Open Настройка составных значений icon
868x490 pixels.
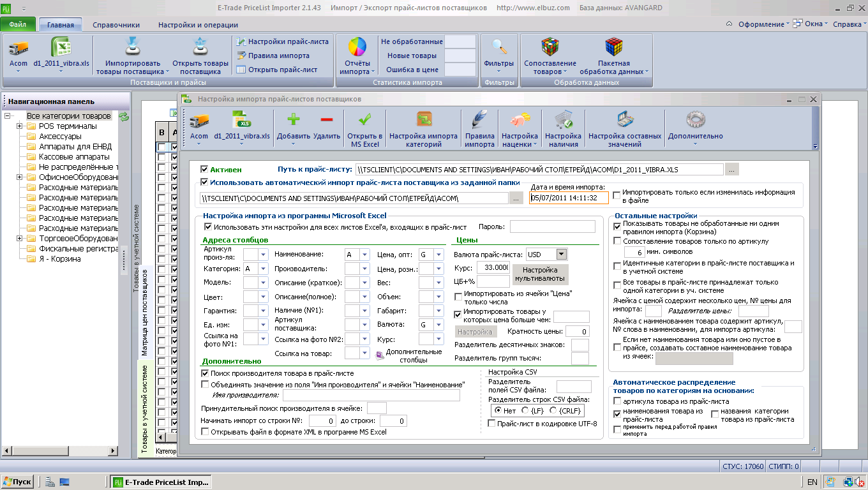coord(625,121)
